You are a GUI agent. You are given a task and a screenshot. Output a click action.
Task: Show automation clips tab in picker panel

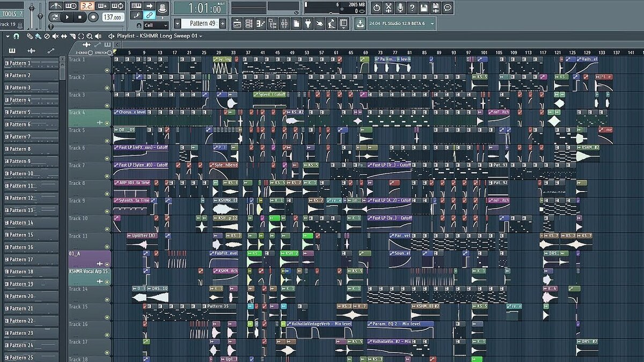point(51,50)
